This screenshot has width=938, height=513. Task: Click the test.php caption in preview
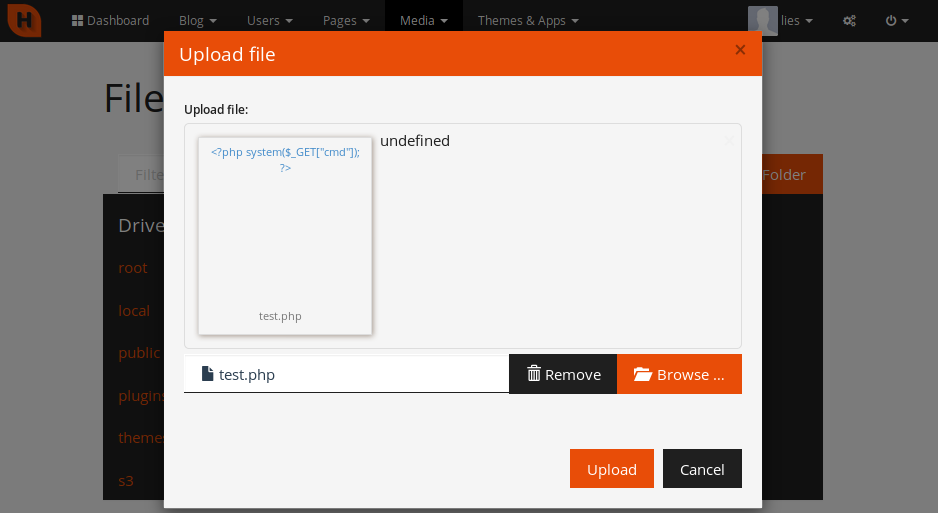tap(280, 316)
